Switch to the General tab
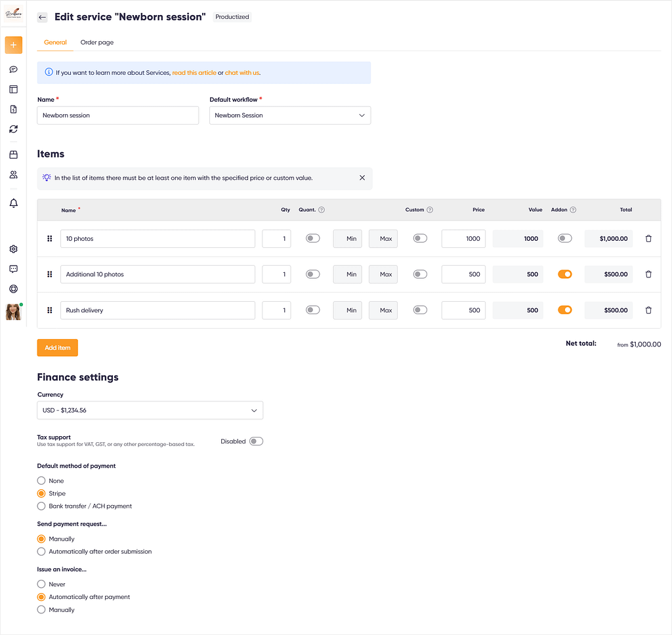This screenshot has width=672, height=635. click(x=55, y=43)
